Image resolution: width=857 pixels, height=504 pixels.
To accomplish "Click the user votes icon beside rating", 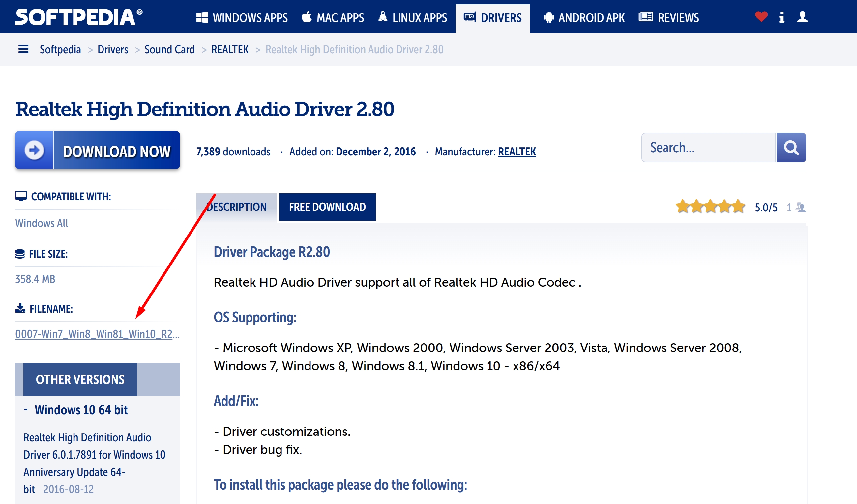I will click(801, 207).
